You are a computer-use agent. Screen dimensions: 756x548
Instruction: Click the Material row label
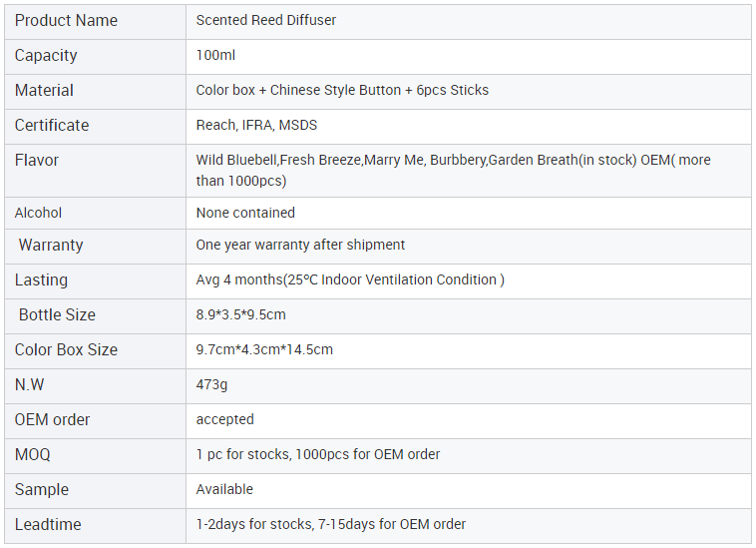coord(44,91)
